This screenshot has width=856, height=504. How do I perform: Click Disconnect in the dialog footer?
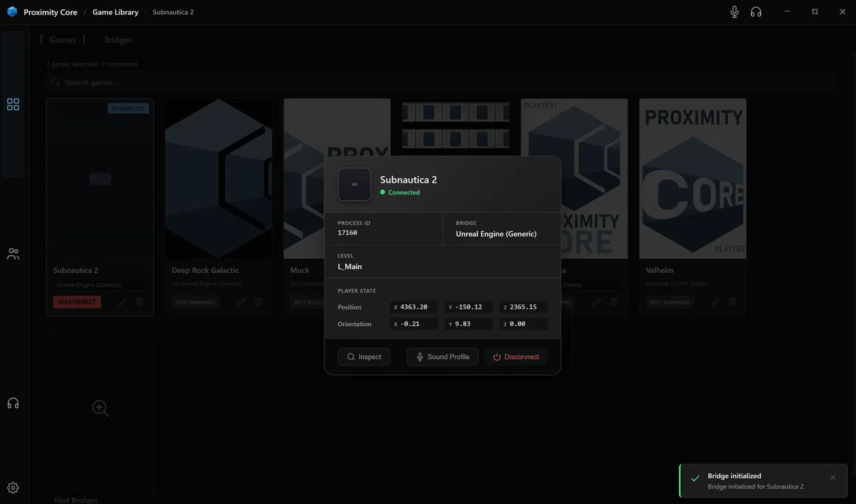pyautogui.click(x=516, y=357)
